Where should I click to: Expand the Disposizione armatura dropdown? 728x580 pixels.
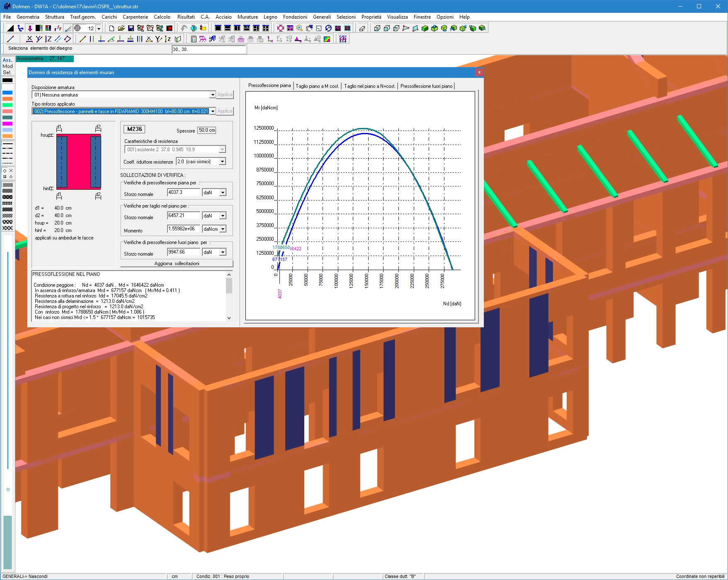(x=212, y=95)
